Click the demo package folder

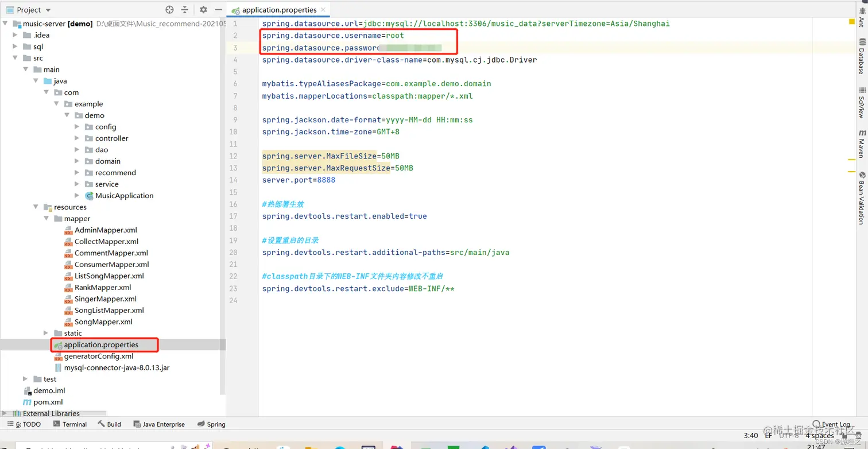94,115
